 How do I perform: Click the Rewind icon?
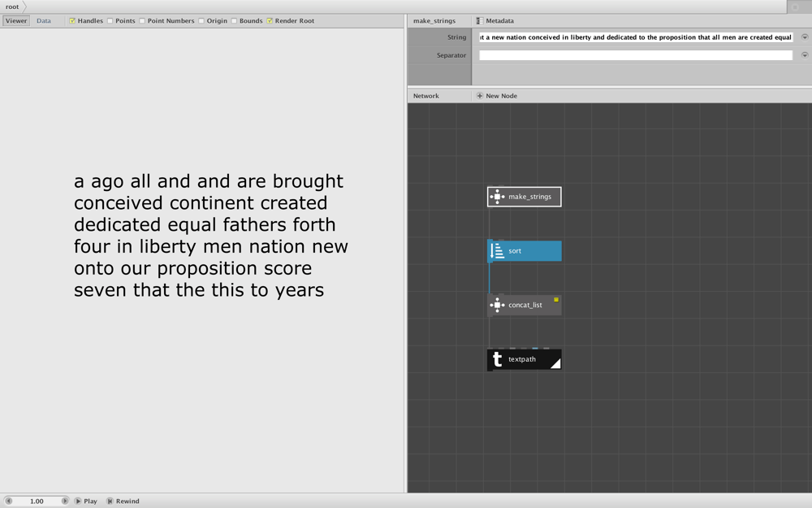(x=110, y=501)
